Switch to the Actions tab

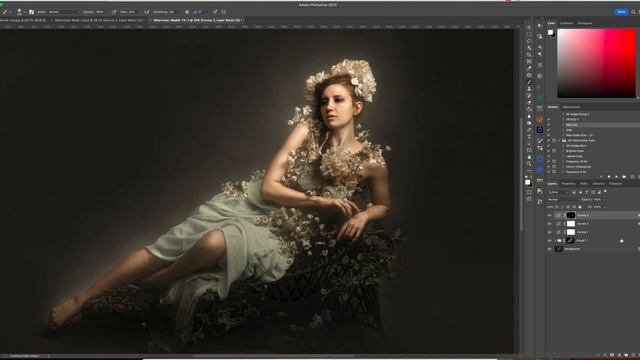[x=553, y=107]
